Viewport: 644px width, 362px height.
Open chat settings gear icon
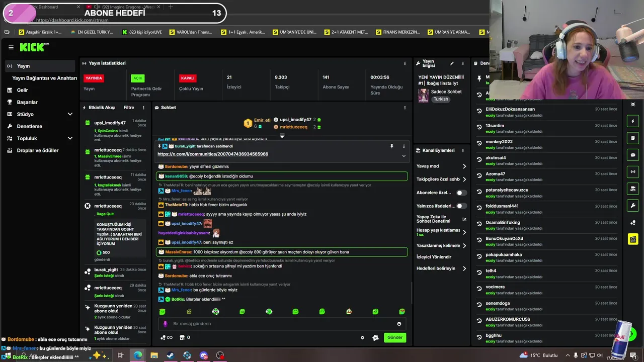tap(362, 337)
